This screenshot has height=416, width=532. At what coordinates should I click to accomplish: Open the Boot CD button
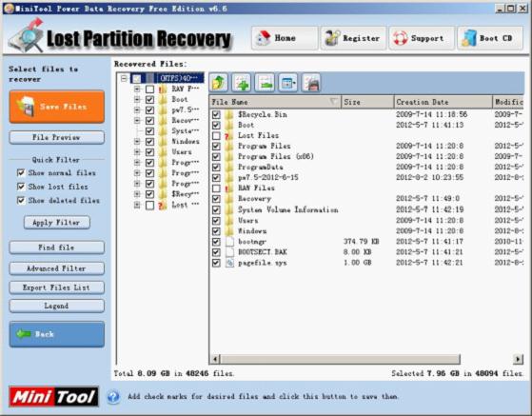(x=490, y=38)
